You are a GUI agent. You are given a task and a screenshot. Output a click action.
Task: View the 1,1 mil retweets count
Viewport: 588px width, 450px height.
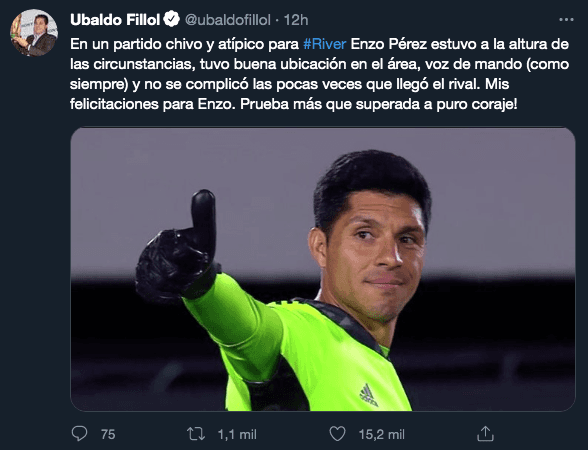(237, 434)
